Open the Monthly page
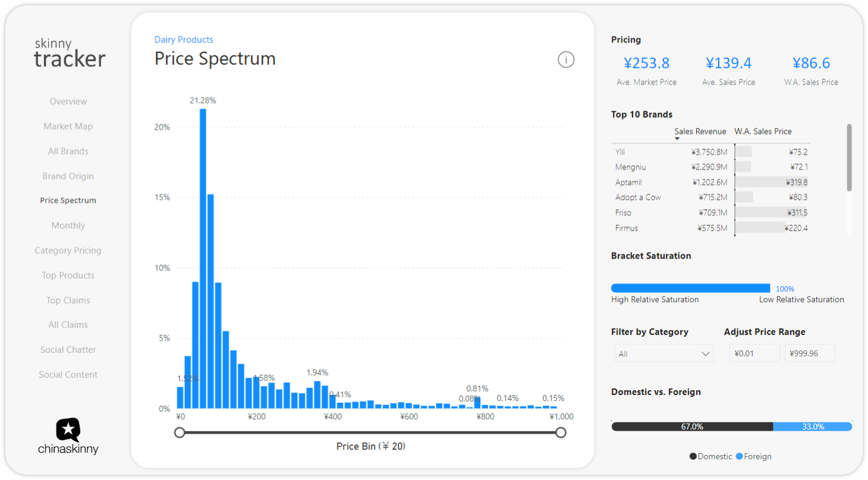Image resolution: width=868 pixels, height=480 pixels. click(x=68, y=226)
